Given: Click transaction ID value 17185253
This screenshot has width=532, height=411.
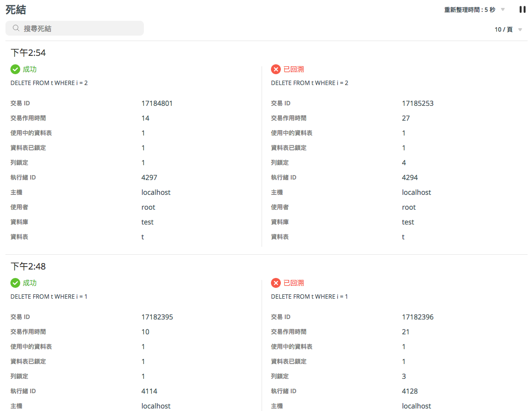Looking at the screenshot, I should tap(417, 103).
